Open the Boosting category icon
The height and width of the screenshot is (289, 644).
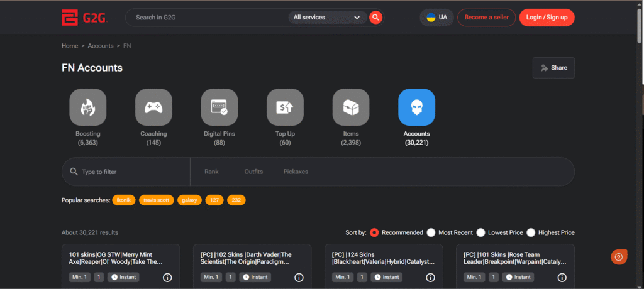(88, 107)
